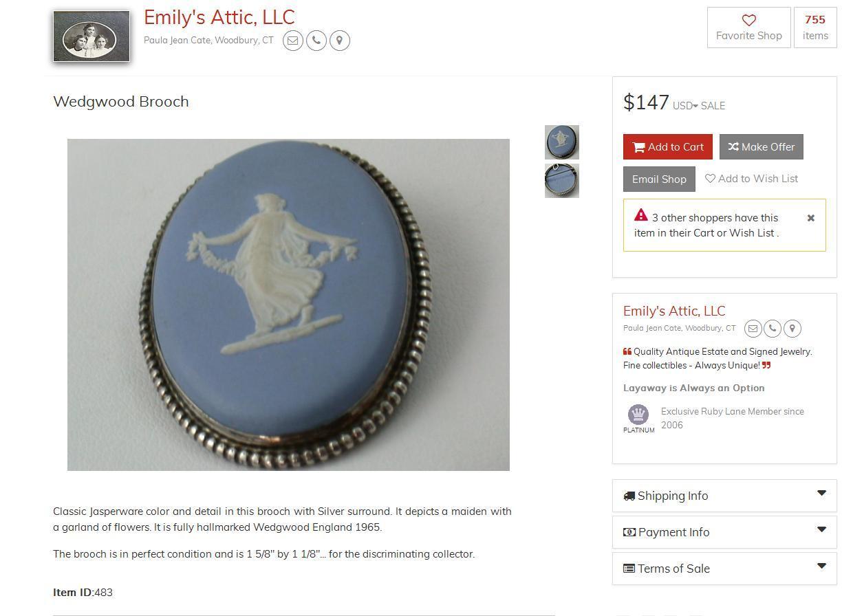This screenshot has height=616, width=842.
Task: Dismiss the other shoppers alert
Action: [811, 218]
